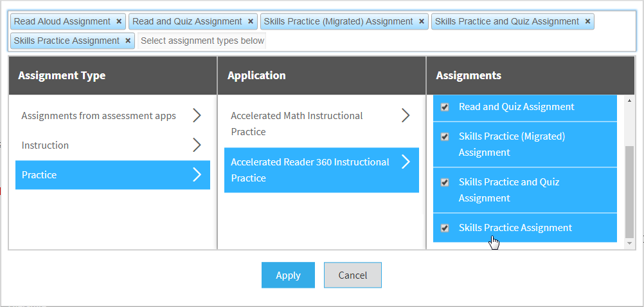644x307 pixels.
Task: Choose Accelerated Math Instructional Practice application
Action: pyautogui.click(x=321, y=124)
